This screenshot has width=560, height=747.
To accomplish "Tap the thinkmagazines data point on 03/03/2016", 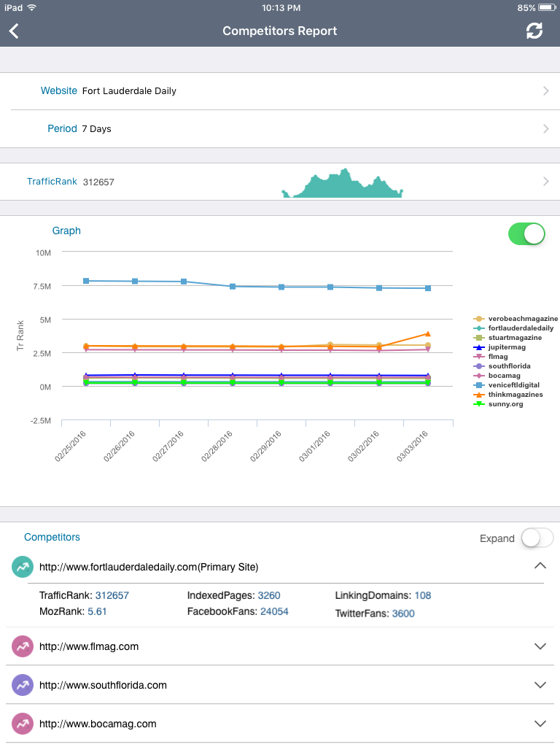I will 427,334.
